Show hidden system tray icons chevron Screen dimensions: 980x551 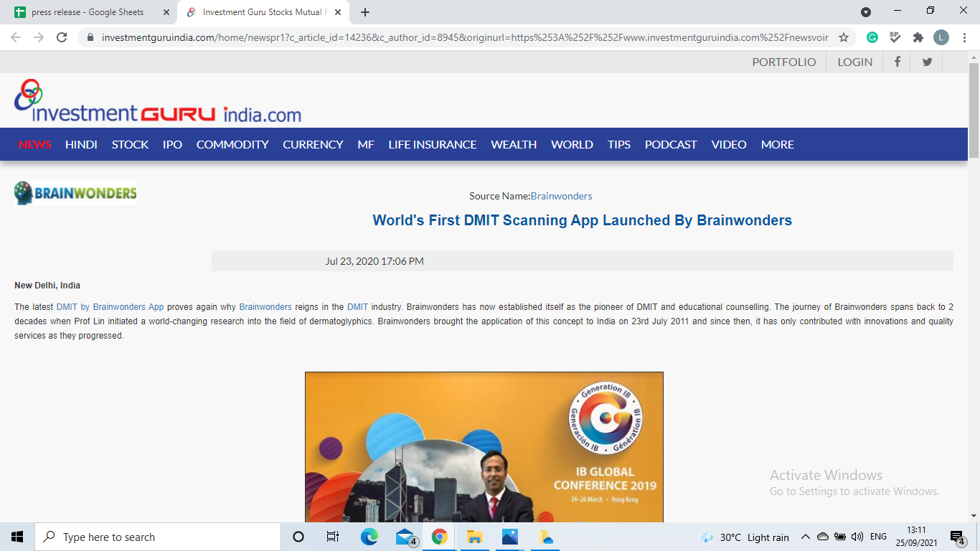[x=805, y=537]
